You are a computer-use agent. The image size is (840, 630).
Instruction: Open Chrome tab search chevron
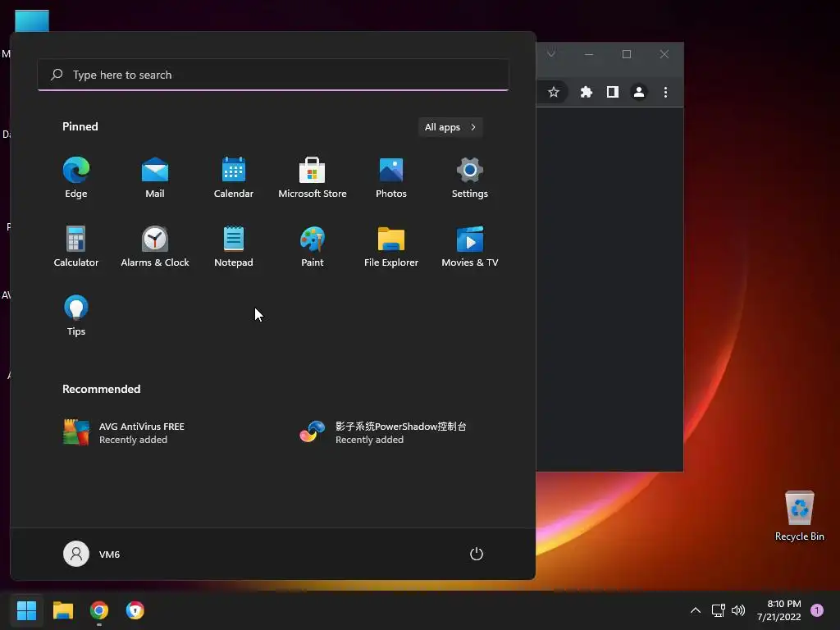[550, 53]
